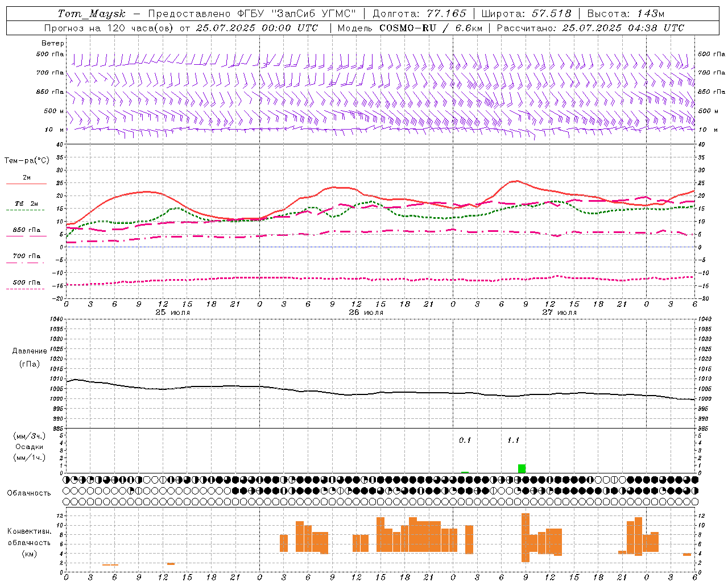Viewport: 728px width, 582px height.
Task: Click the Рассчитано 04:38 UTC timestamp
Action: [591, 28]
